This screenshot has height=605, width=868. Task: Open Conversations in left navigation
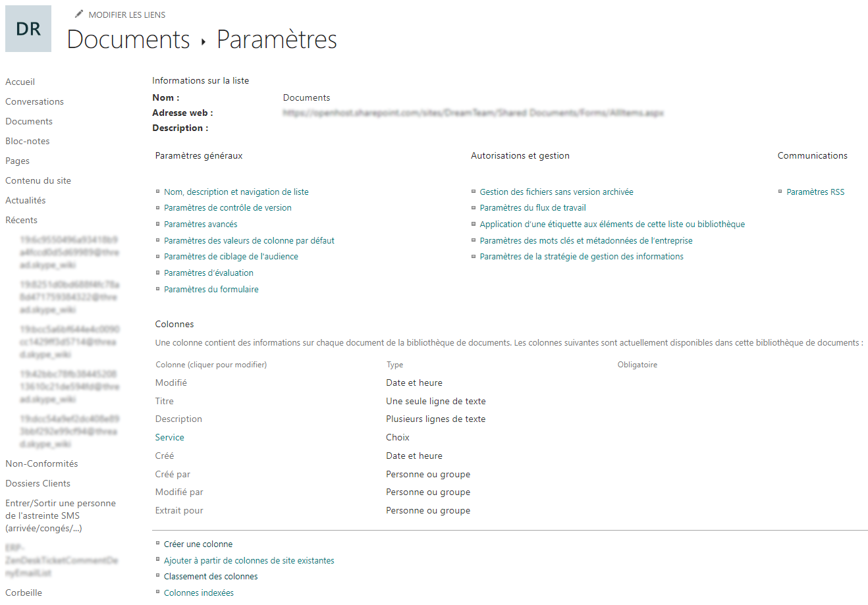(x=34, y=101)
